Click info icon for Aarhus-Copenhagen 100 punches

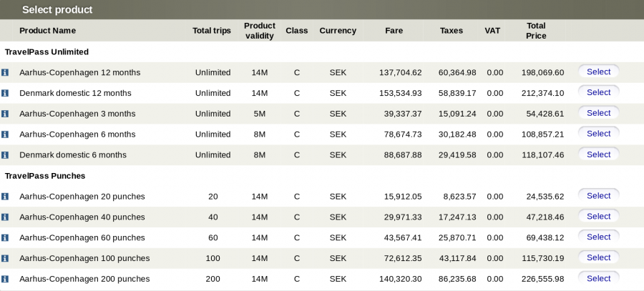coord(5,258)
